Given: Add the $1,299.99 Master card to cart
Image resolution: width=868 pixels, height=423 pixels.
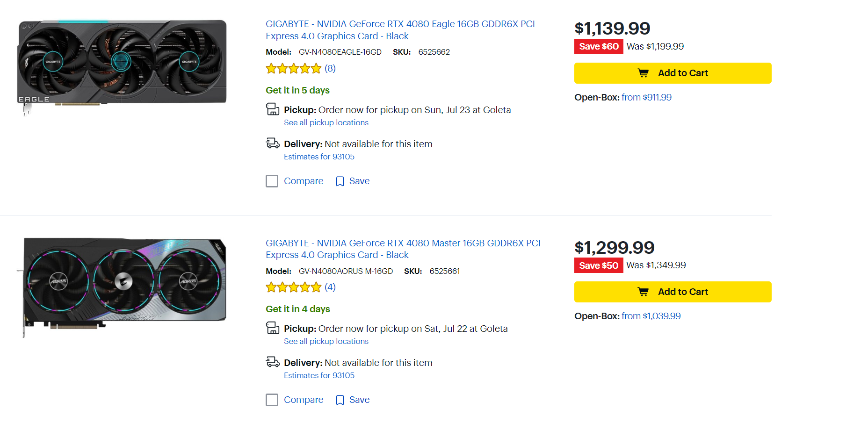Looking at the screenshot, I should pos(673,292).
